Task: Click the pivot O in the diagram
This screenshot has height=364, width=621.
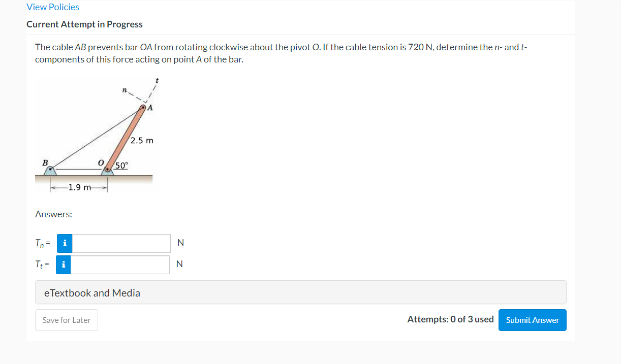Action: point(107,169)
